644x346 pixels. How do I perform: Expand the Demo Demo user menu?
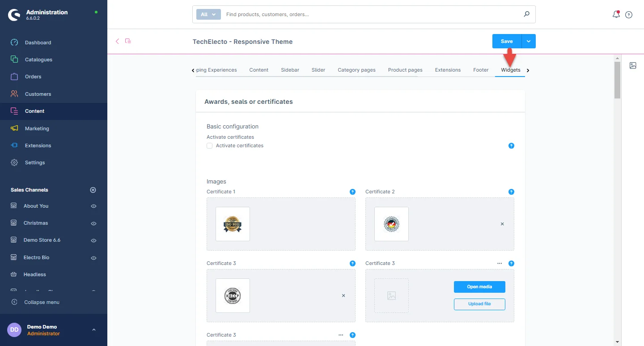pyautogui.click(x=93, y=330)
